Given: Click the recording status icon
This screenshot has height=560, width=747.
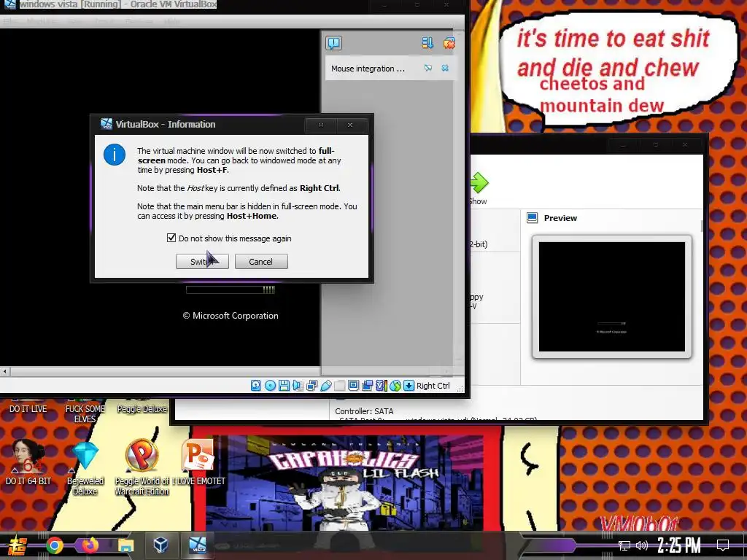Looking at the screenshot, I should click(x=368, y=386).
